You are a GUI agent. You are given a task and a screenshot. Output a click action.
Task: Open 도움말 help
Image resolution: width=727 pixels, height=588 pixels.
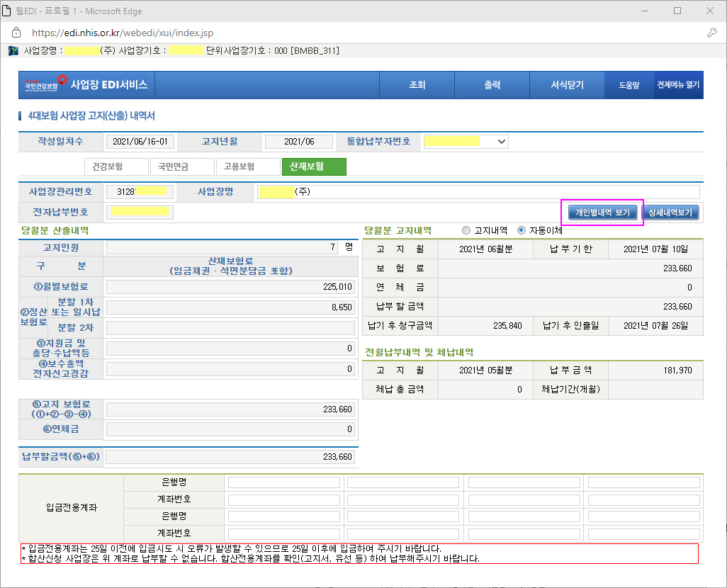[629, 85]
